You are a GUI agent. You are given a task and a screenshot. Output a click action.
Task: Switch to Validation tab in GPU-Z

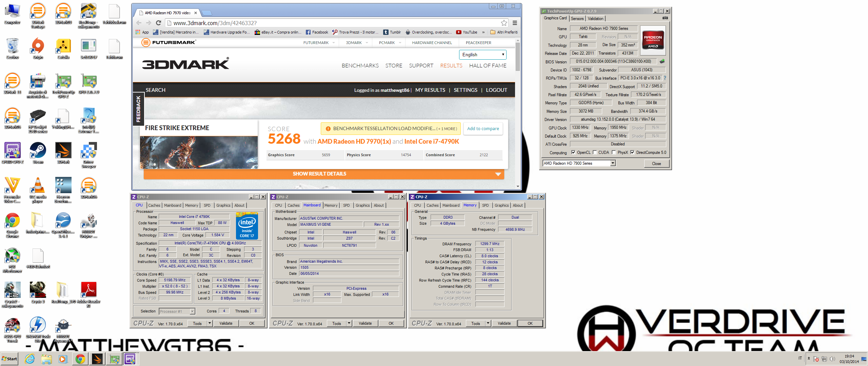(x=595, y=19)
